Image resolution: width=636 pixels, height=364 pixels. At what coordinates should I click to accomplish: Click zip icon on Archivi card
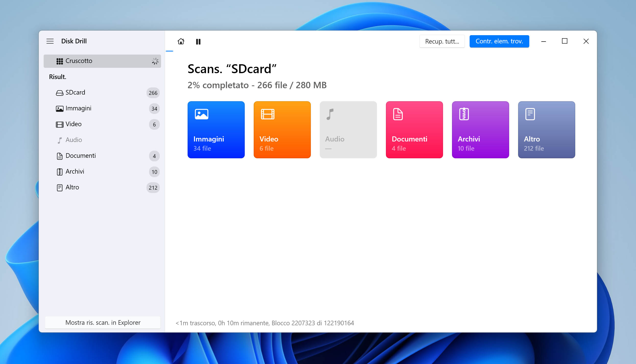point(464,114)
